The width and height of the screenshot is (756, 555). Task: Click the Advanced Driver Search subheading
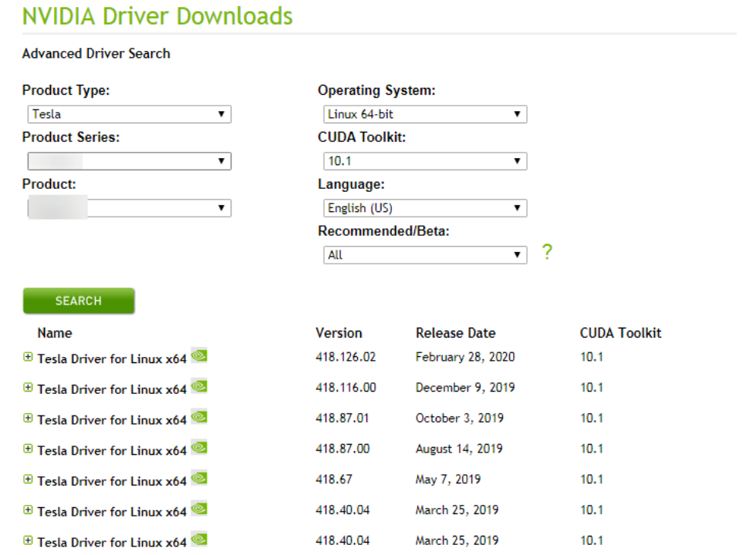[96, 53]
